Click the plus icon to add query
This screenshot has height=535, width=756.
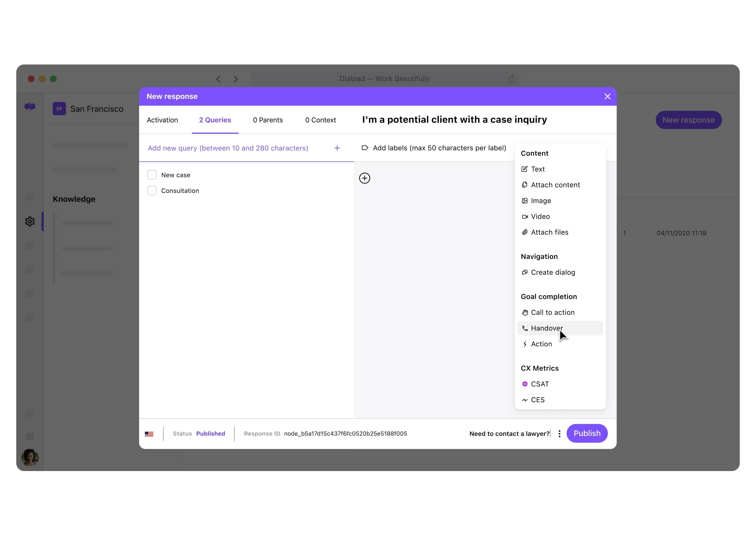[x=337, y=148]
